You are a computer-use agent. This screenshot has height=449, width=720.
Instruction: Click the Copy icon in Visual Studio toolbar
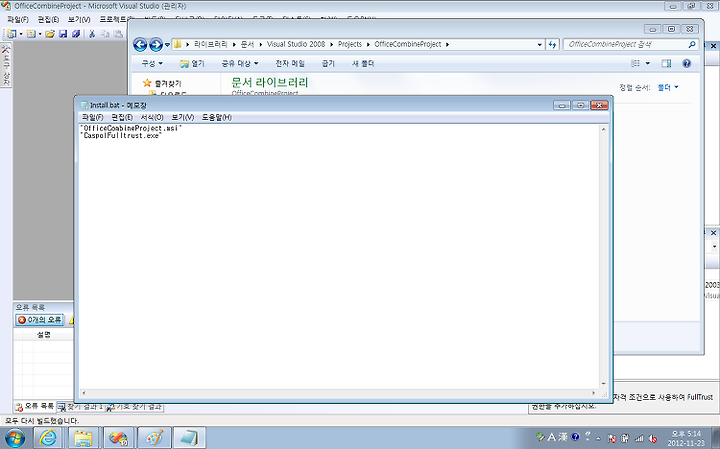pyautogui.click(x=105, y=34)
